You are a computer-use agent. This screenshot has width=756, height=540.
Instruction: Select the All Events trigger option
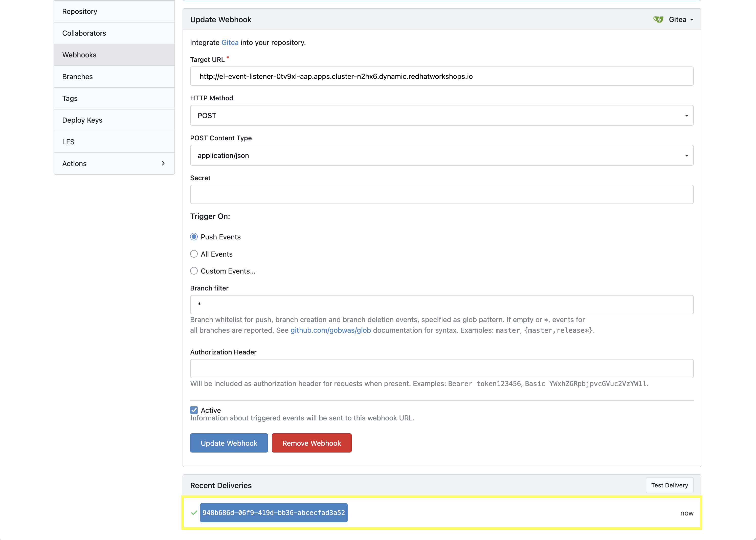pyautogui.click(x=194, y=254)
